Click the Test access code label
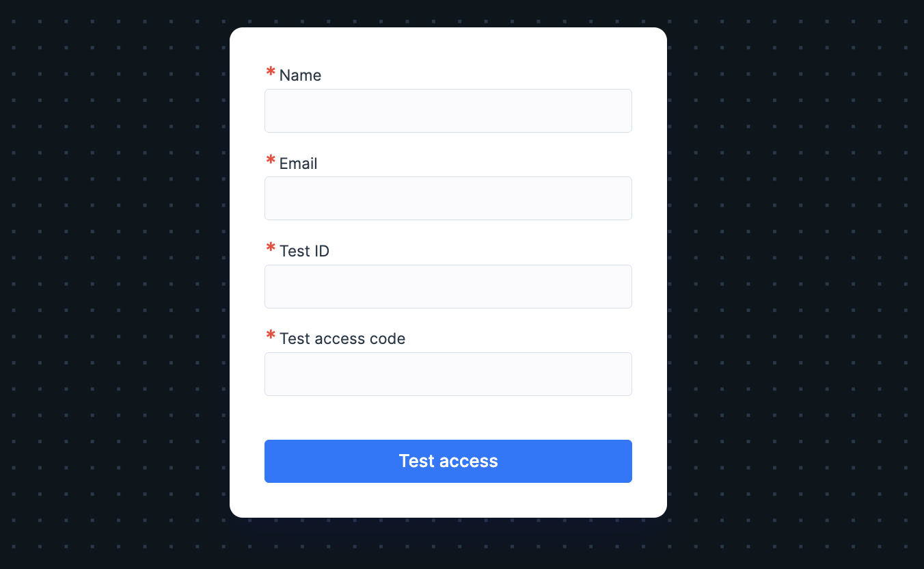The height and width of the screenshot is (569, 924). click(x=342, y=339)
